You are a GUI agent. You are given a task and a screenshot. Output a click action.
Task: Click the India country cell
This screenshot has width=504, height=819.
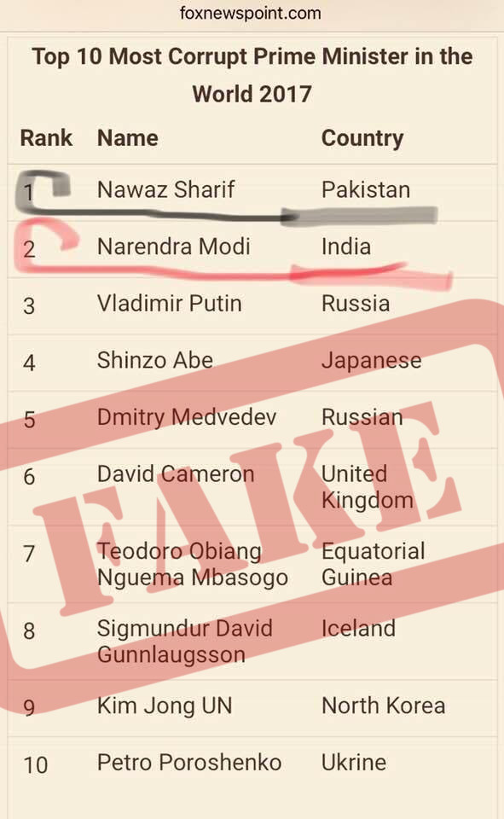coord(346,247)
